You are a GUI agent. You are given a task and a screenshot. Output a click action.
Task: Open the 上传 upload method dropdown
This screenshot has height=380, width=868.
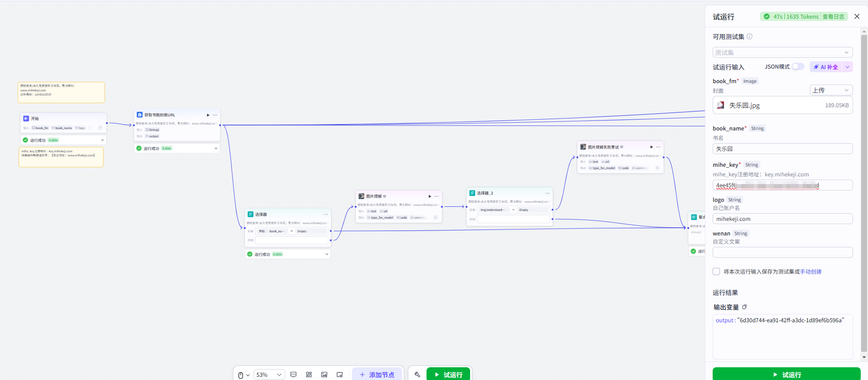pos(831,90)
